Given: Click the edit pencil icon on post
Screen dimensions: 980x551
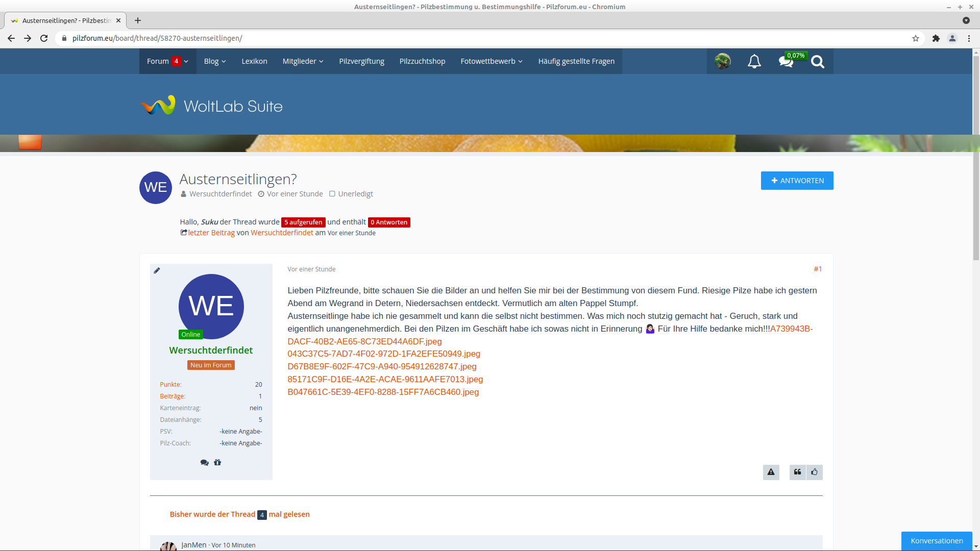Looking at the screenshot, I should point(157,270).
